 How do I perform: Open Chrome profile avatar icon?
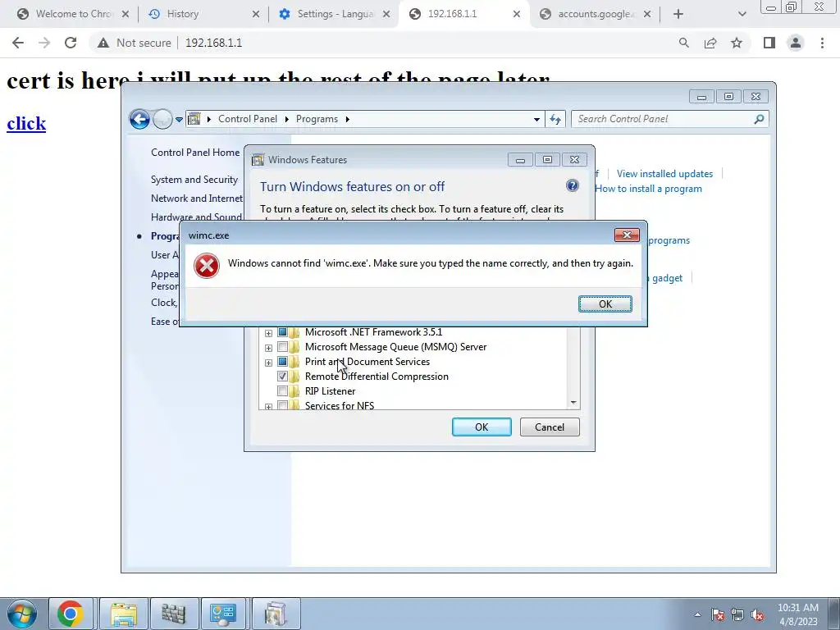pos(796,43)
